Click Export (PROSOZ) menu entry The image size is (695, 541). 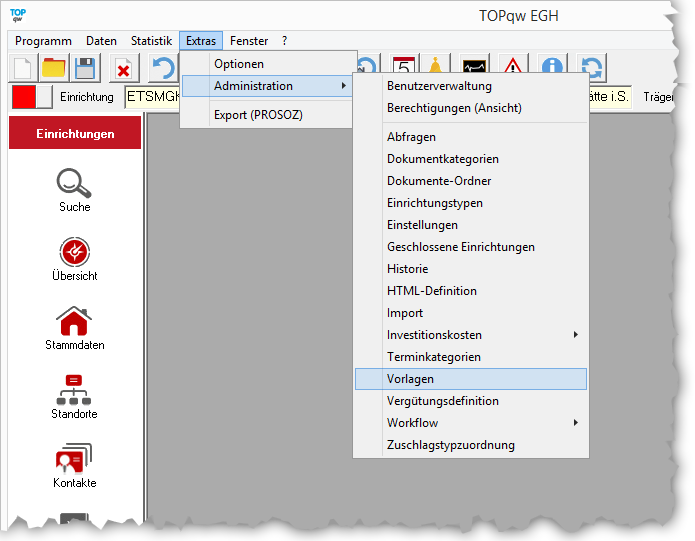tap(258, 115)
